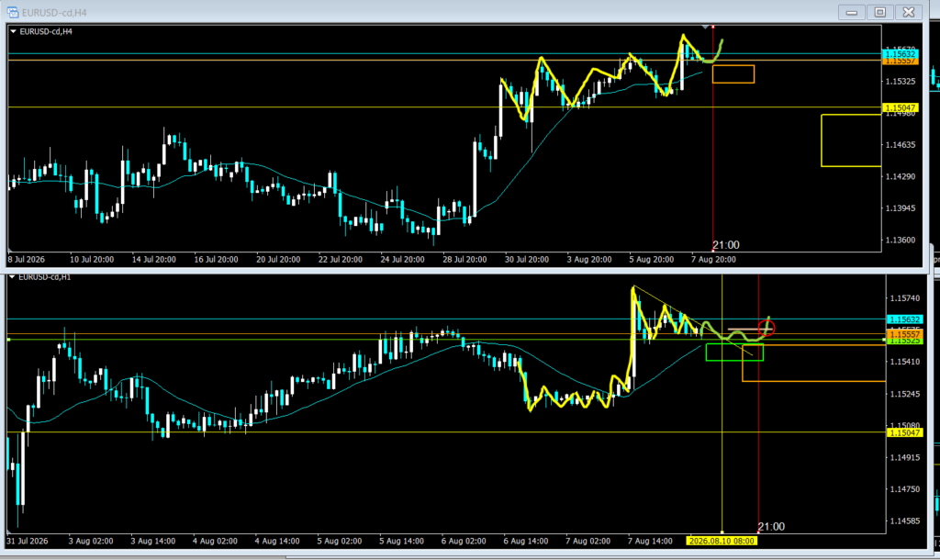Click the 1.14750 price on H1 scale

coord(904,489)
